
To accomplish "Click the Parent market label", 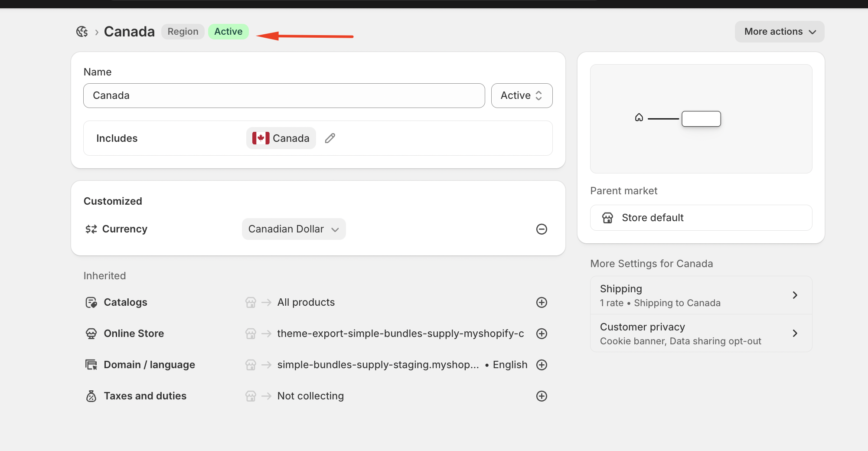I will pos(624,191).
